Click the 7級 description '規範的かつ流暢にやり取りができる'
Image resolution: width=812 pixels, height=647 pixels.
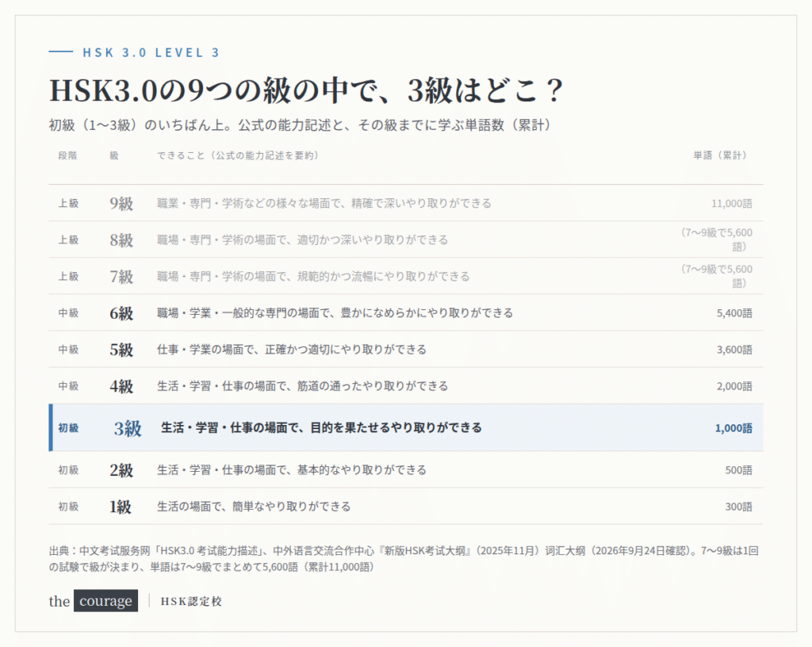383,277
